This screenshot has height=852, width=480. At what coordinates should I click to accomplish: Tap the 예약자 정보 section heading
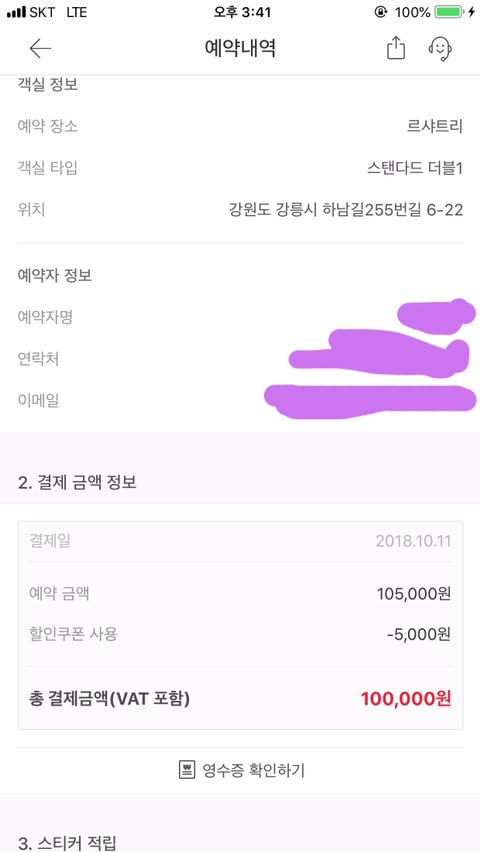click(54, 275)
